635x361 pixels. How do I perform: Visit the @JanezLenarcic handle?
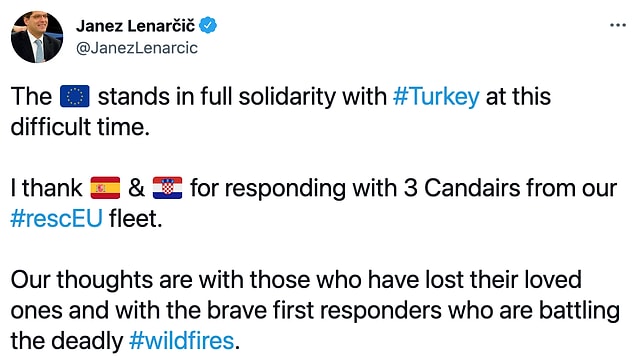[137, 48]
